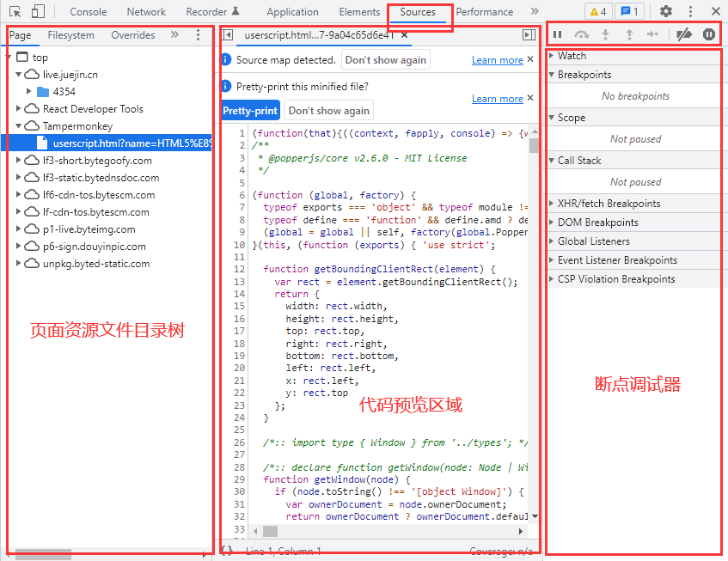The height and width of the screenshot is (561, 728).
Task: Toggle the device toolbar icon
Action: [38, 12]
